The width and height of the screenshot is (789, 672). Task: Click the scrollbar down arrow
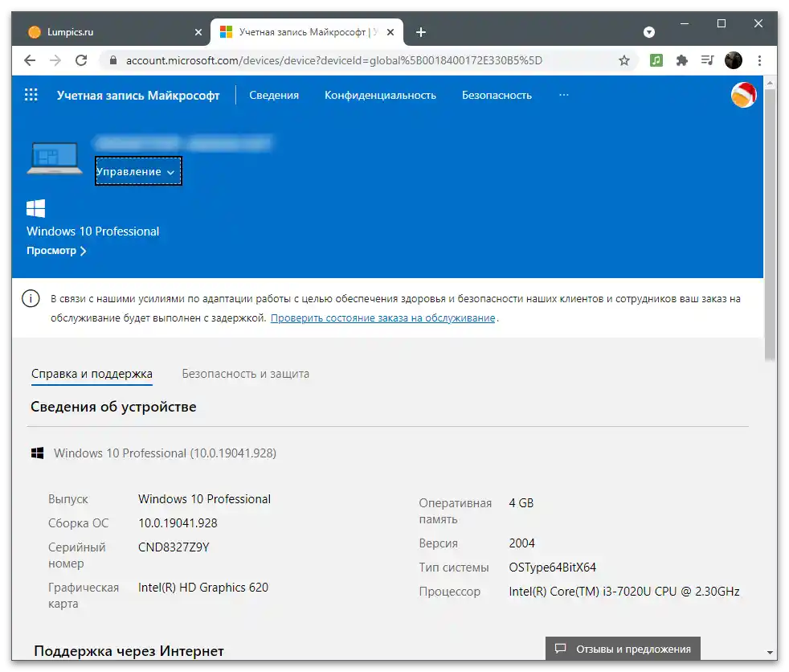(770, 653)
